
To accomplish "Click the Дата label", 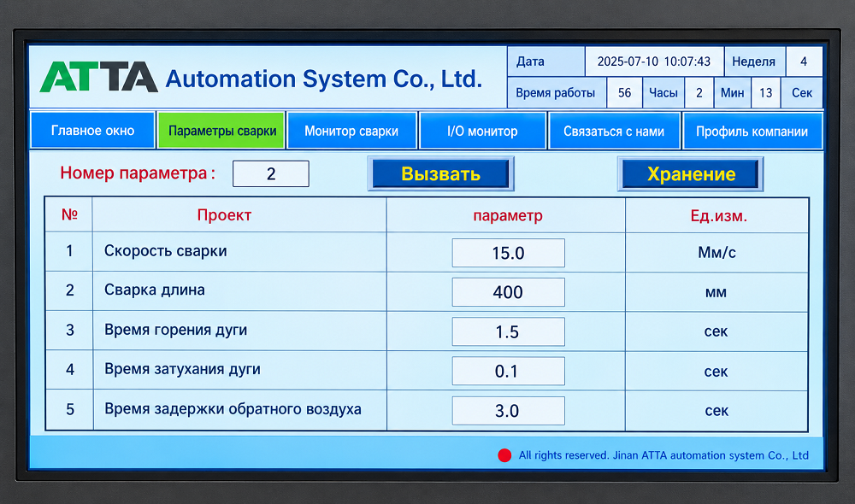I will (x=530, y=62).
